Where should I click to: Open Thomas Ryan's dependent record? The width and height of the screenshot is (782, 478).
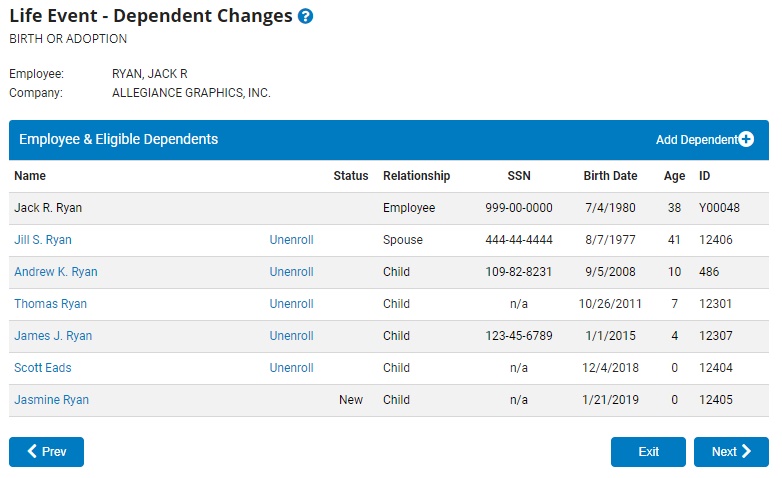click(50, 304)
